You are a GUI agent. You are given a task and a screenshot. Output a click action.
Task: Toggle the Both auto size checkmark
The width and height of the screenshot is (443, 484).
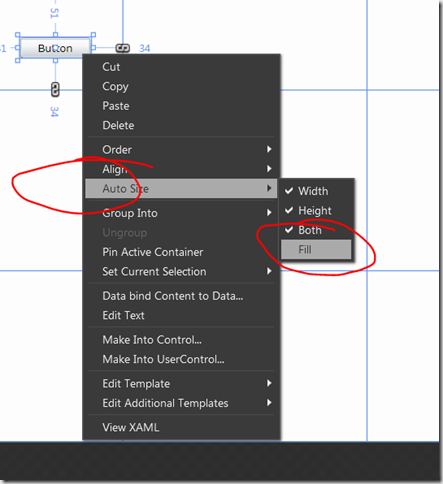click(x=289, y=230)
